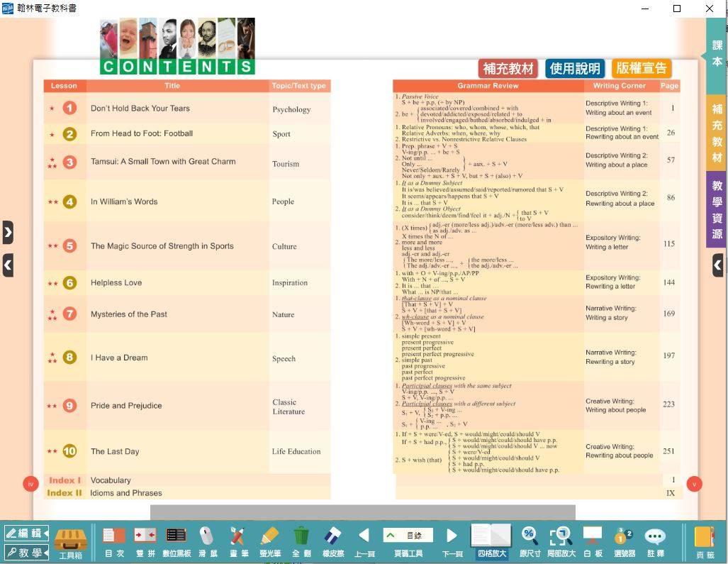The width and height of the screenshot is (728, 564).
Task: Go to previous page with 上一頁 arrow
Action: [x=364, y=543]
